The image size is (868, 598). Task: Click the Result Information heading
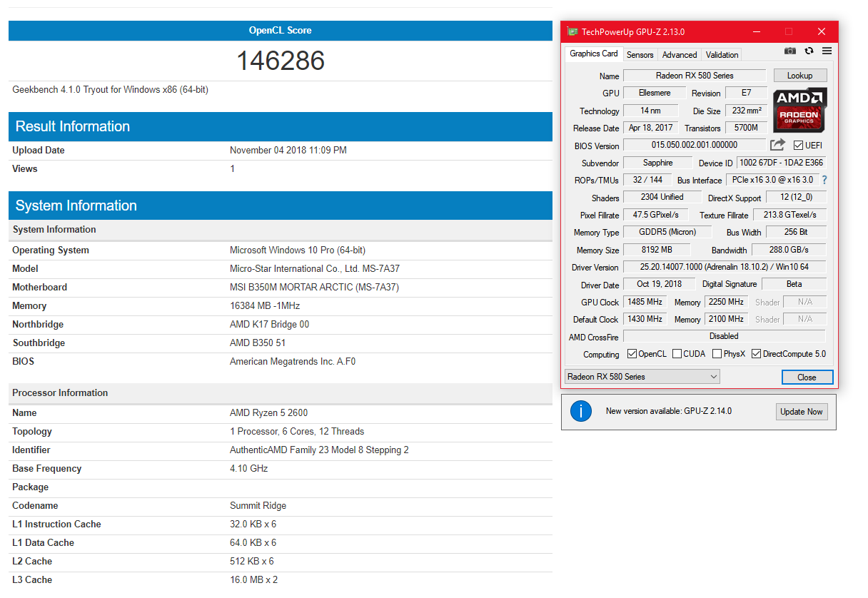(x=73, y=126)
